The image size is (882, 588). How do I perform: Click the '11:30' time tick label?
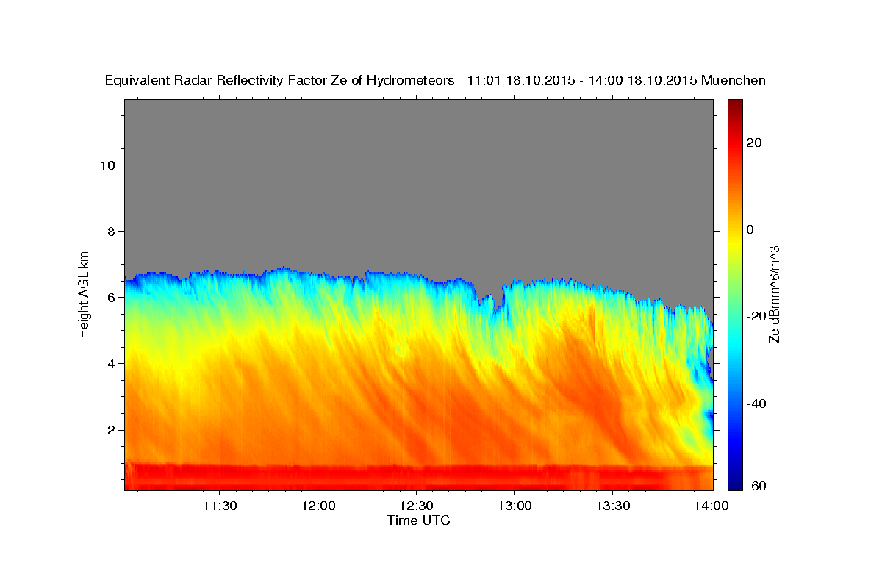[220, 506]
